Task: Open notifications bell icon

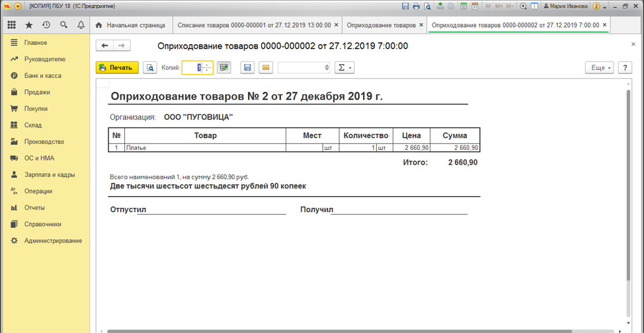Action: point(81,25)
